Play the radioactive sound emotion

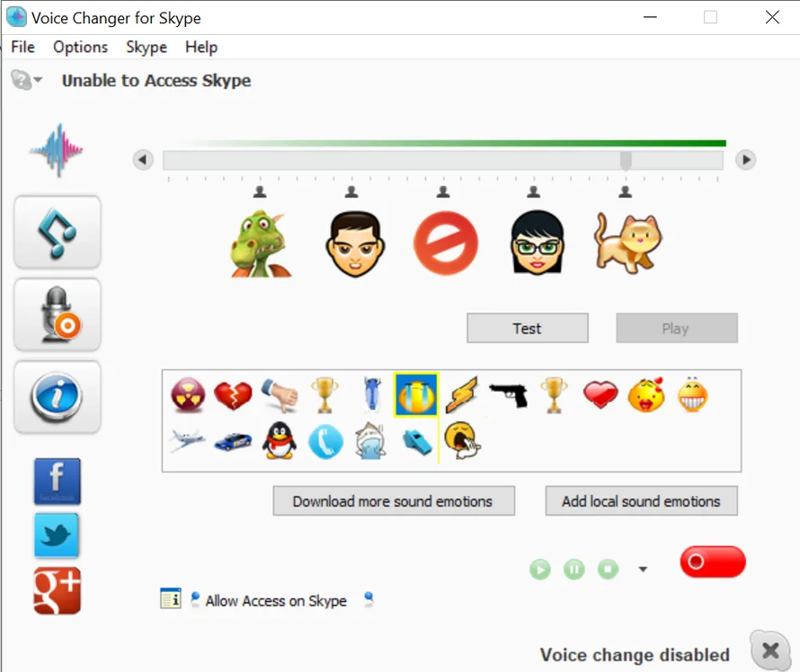[188, 394]
